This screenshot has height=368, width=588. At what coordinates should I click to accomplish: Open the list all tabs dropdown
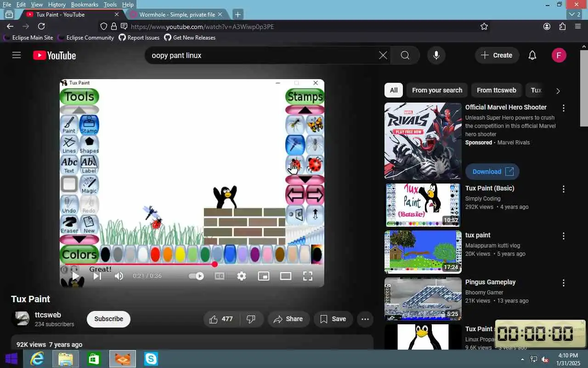(x=575, y=14)
